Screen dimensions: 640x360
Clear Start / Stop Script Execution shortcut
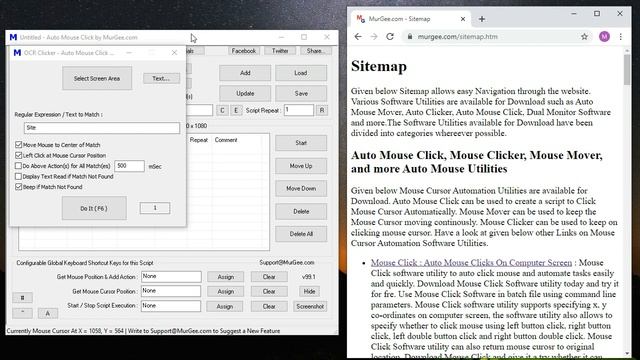[x=269, y=306]
